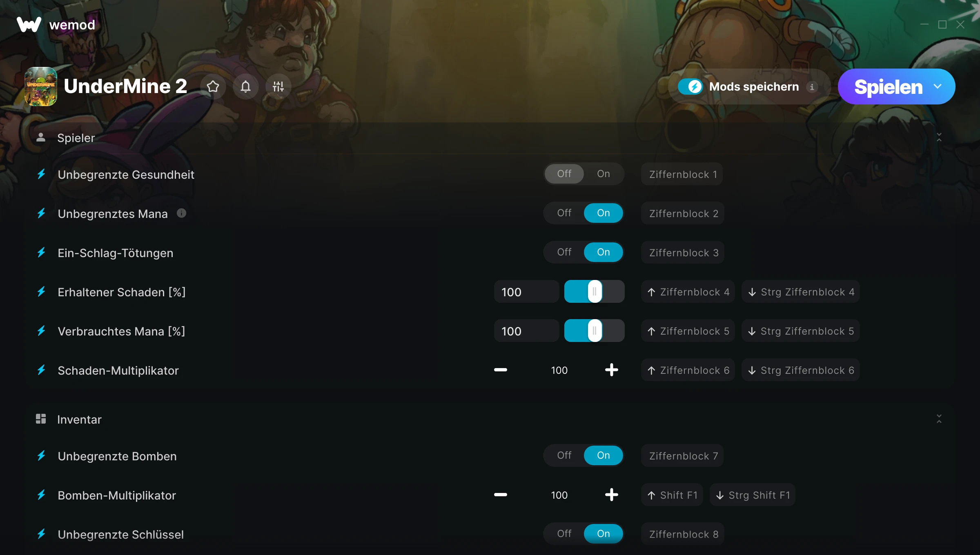Click the WeMod logo icon
The height and width of the screenshot is (555, 980).
[29, 25]
